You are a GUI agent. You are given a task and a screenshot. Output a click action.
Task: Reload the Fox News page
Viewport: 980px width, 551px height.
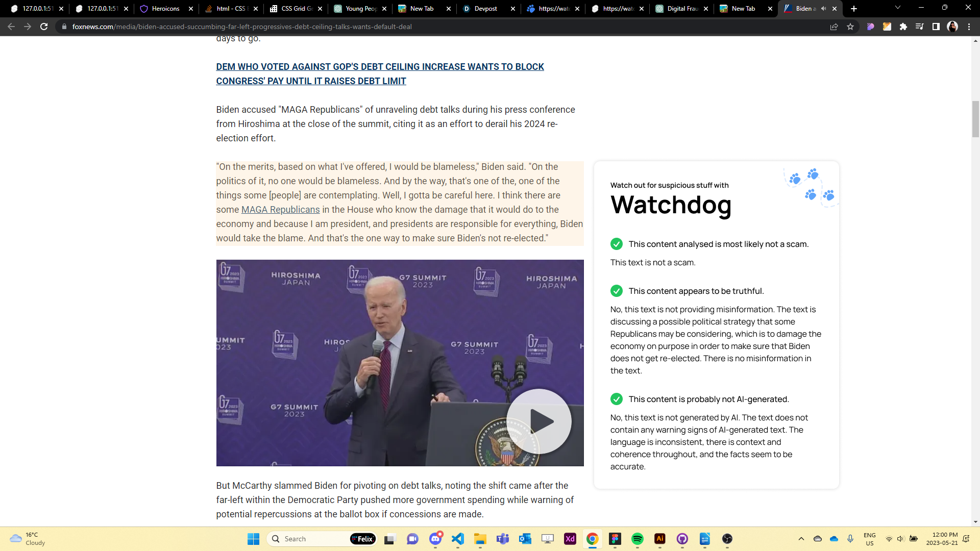click(44, 27)
